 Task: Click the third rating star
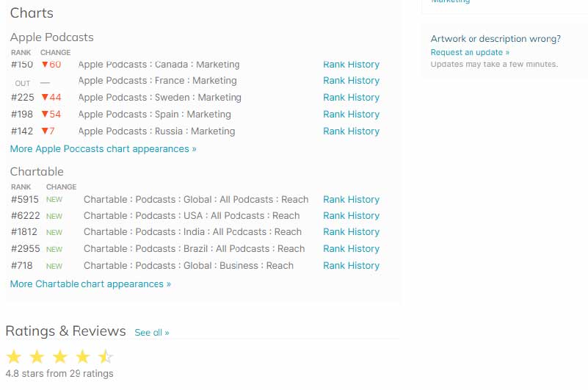tap(60, 357)
